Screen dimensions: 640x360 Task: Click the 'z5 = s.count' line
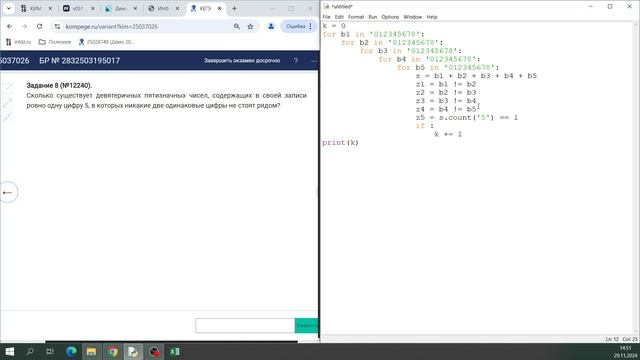pyautogui.click(x=467, y=118)
